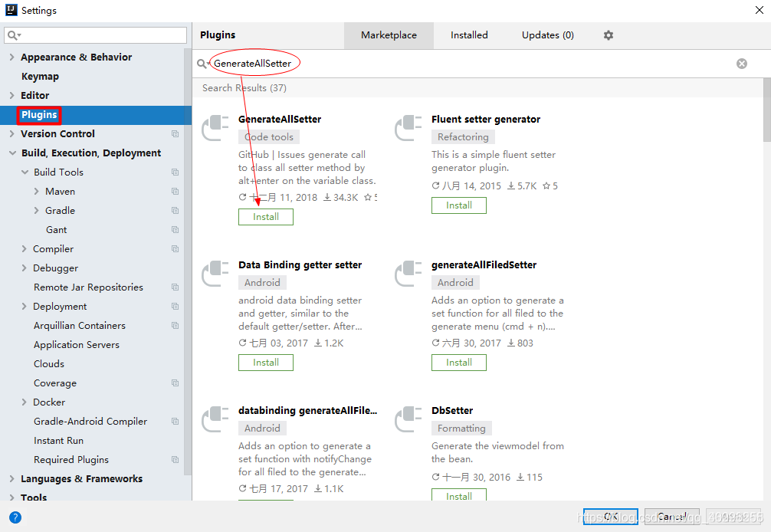Image resolution: width=771 pixels, height=532 pixels.
Task: Open the plugins gear settings icon
Action: (609, 35)
